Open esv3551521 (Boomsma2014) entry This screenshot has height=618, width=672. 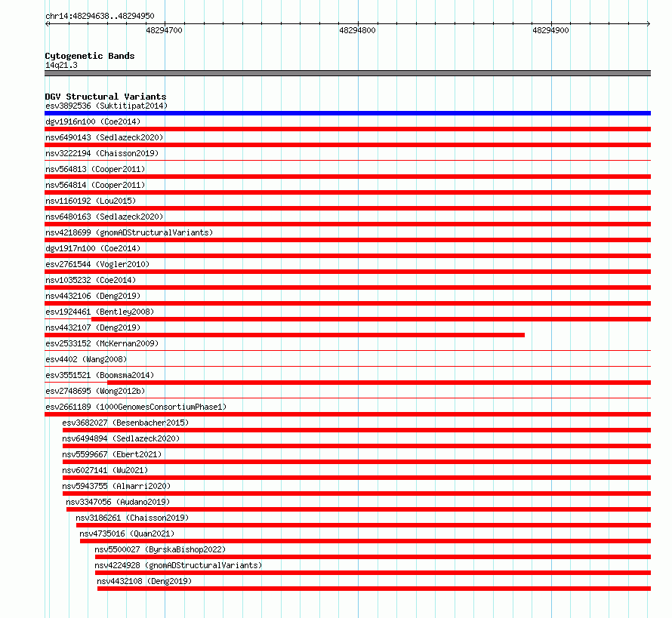[100, 375]
